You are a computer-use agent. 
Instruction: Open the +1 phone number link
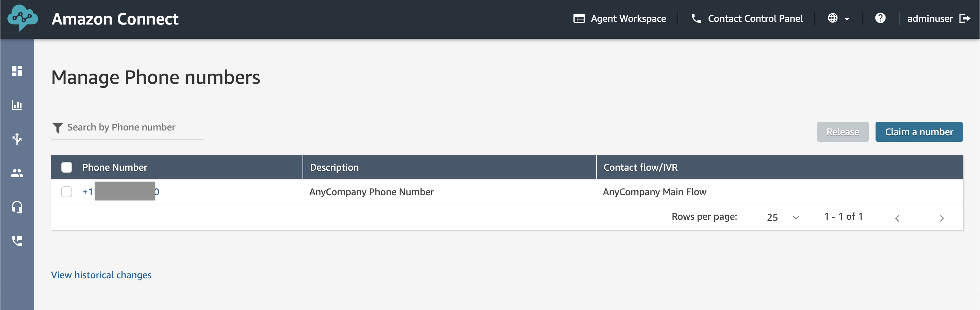120,191
